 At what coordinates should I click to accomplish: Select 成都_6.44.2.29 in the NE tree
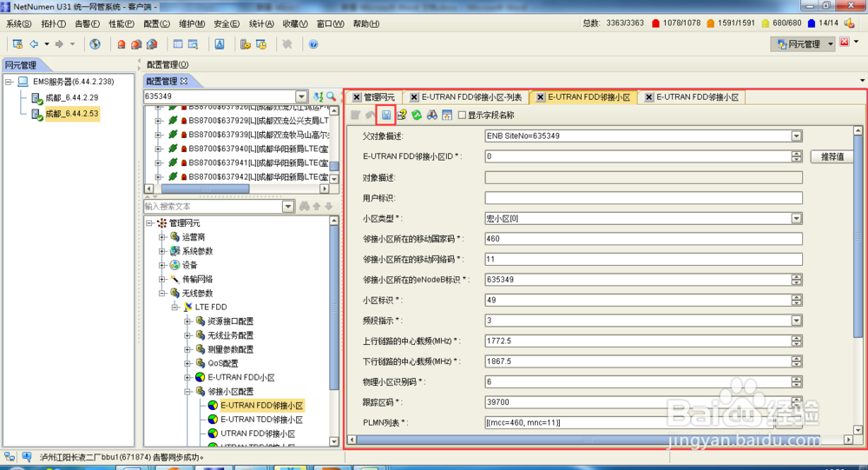tap(71, 98)
